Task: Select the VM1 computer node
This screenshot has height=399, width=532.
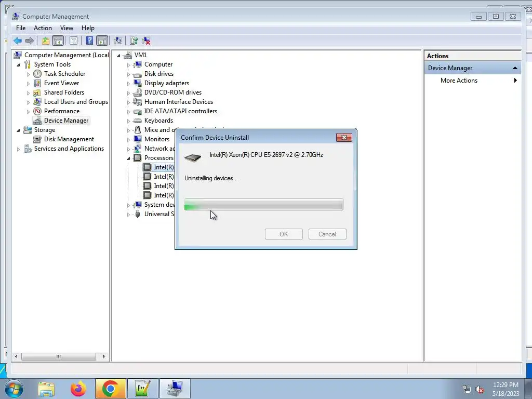Action: click(140, 55)
